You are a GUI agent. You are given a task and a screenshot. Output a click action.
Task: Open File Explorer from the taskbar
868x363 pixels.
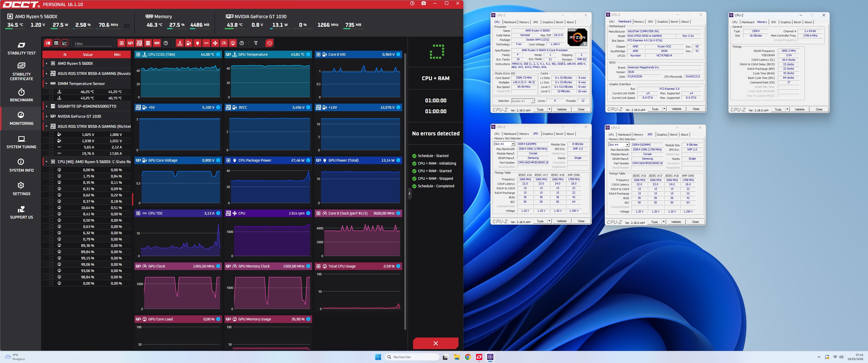[x=456, y=357]
